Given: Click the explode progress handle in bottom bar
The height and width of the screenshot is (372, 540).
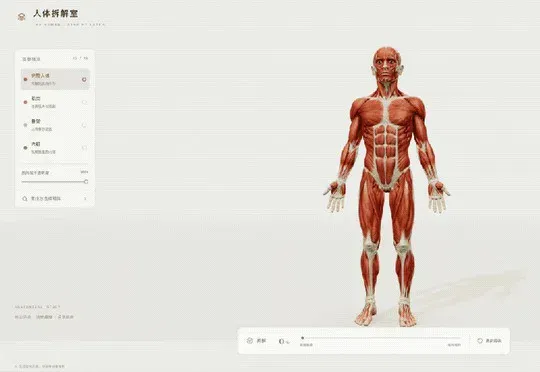Looking at the screenshot, I should coord(302,338).
